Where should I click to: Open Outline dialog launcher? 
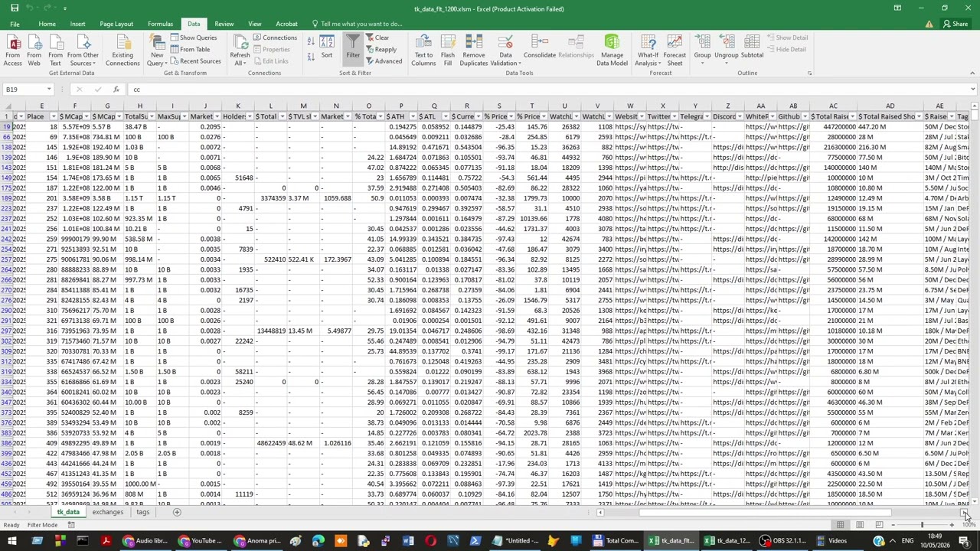click(809, 73)
